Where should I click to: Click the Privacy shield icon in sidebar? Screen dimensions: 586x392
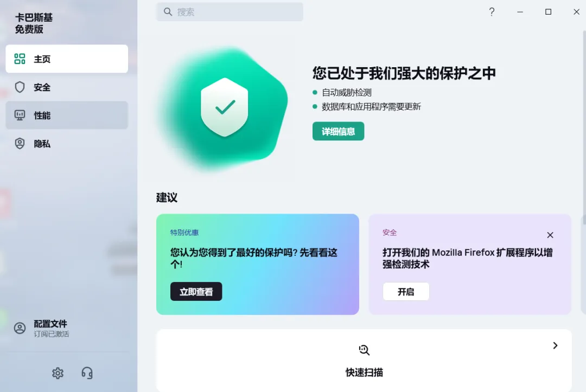20,143
